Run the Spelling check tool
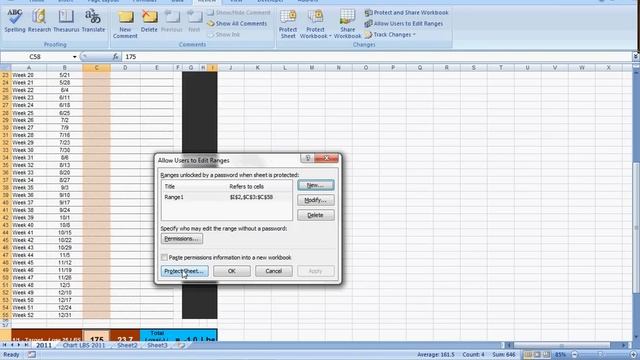Viewport: 640px width, 360px height. click(x=15, y=21)
